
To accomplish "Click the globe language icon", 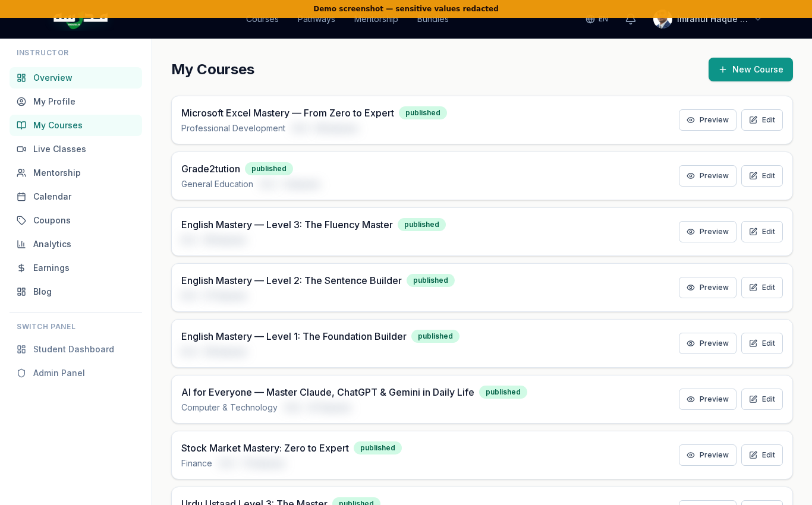I will [x=590, y=19].
